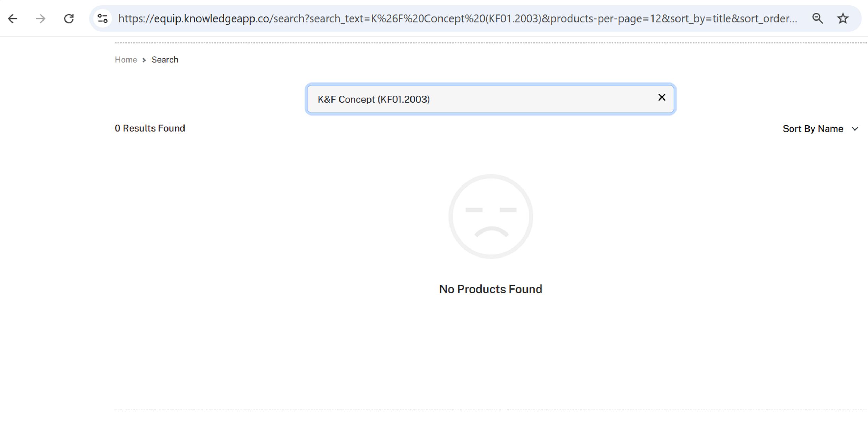Expand sorting using the chevron arrow

click(x=855, y=129)
